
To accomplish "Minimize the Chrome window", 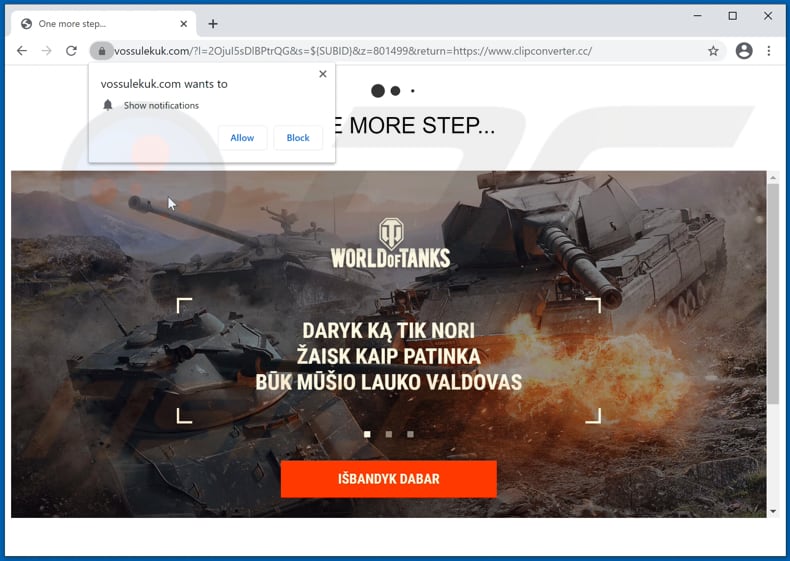I will (x=697, y=16).
